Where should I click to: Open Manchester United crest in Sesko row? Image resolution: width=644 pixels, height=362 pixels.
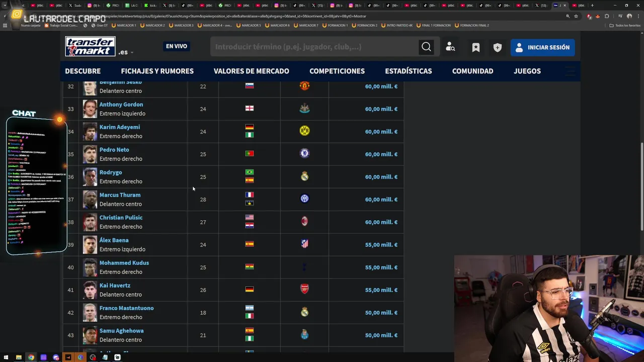(x=304, y=86)
